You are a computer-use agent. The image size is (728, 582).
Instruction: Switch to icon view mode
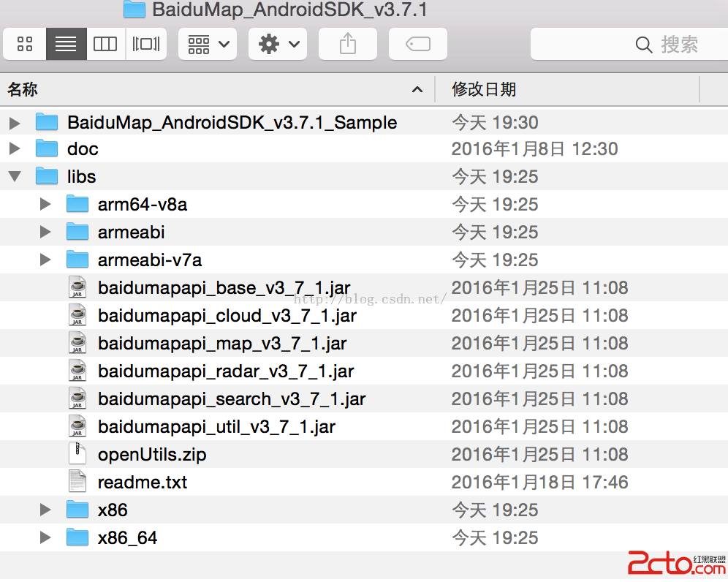(x=25, y=44)
